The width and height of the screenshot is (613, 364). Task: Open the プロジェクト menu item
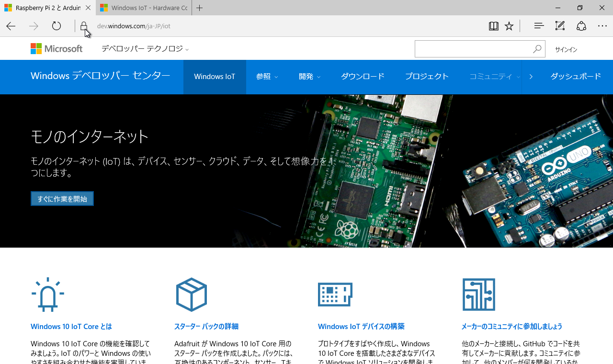[x=427, y=77]
